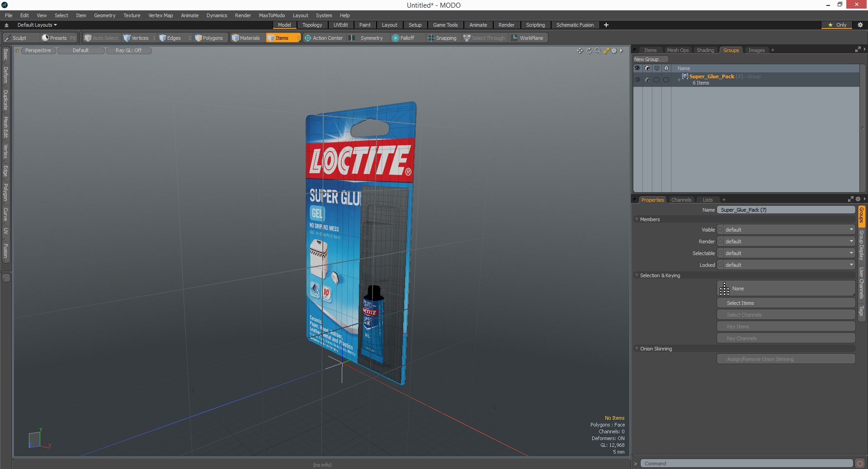The height and width of the screenshot is (469, 868).
Task: Click the record button next to Command field
Action: (x=860, y=464)
